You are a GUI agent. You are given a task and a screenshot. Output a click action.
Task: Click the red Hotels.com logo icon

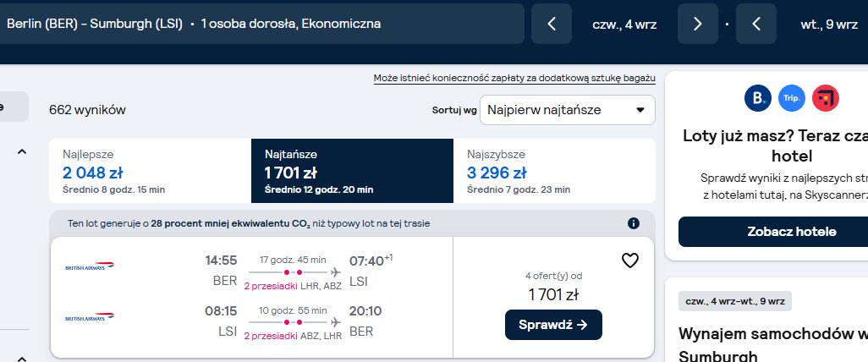[x=826, y=98]
